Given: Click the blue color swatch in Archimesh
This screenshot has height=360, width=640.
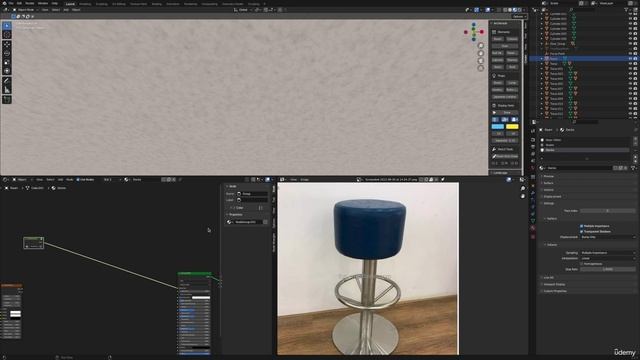Looking at the screenshot, I should pos(498,127).
